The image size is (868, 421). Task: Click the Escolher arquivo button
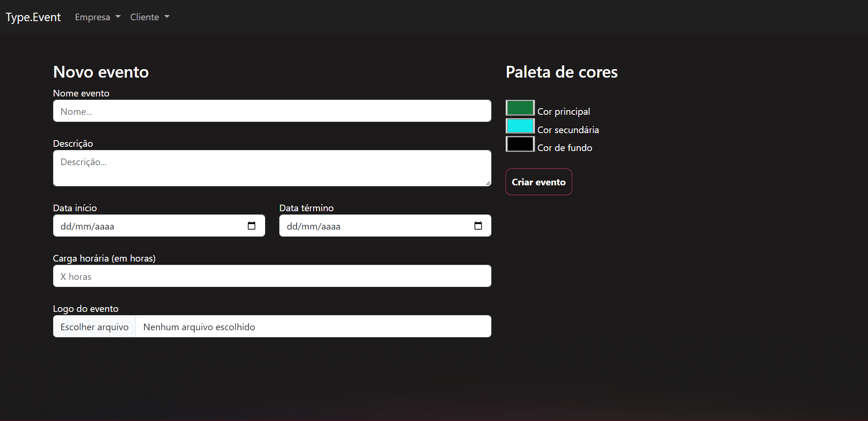[95, 326]
